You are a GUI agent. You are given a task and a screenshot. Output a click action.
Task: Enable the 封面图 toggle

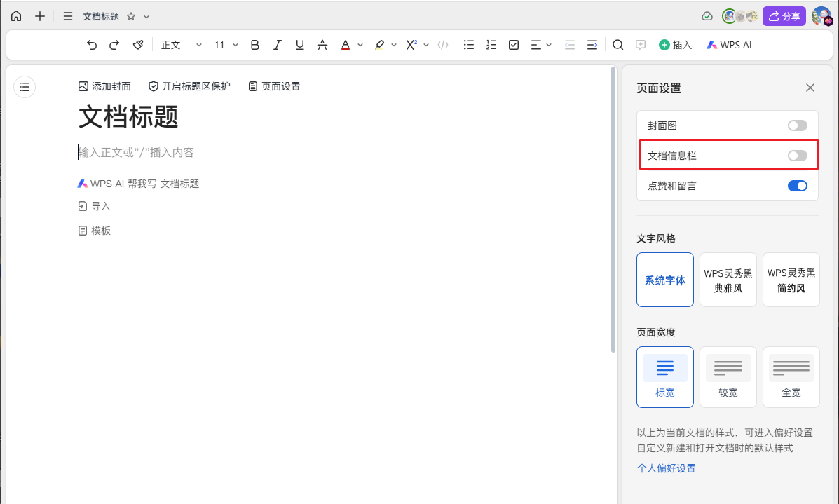797,125
